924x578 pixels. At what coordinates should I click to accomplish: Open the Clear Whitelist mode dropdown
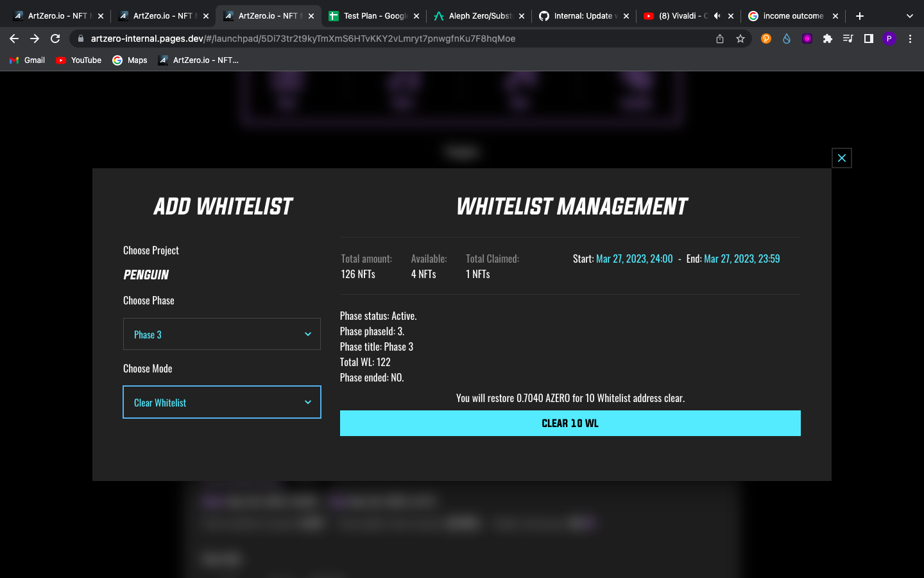click(x=221, y=402)
